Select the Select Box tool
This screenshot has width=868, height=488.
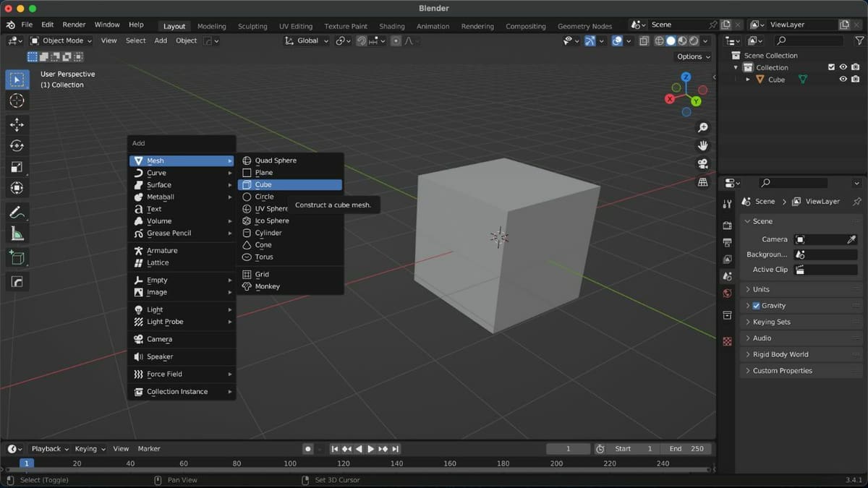tap(17, 80)
